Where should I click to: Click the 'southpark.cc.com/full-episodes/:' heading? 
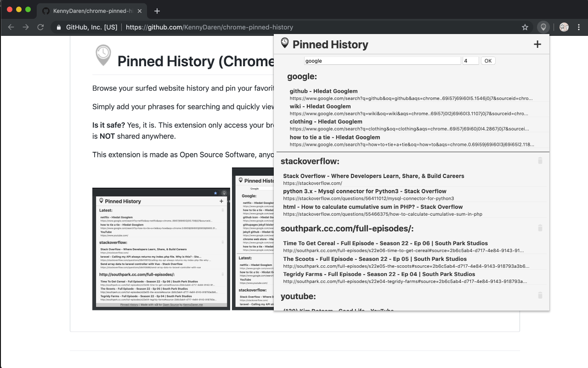coord(347,229)
